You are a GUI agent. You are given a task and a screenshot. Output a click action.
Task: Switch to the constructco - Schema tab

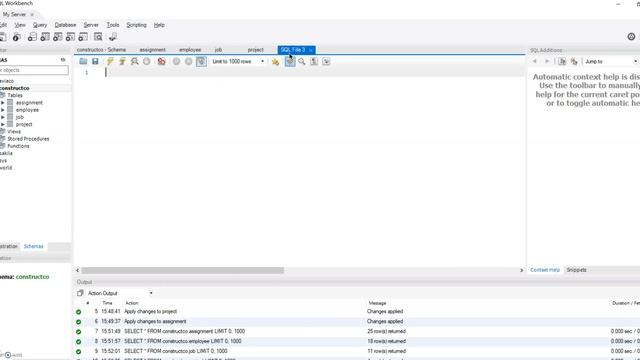(101, 50)
